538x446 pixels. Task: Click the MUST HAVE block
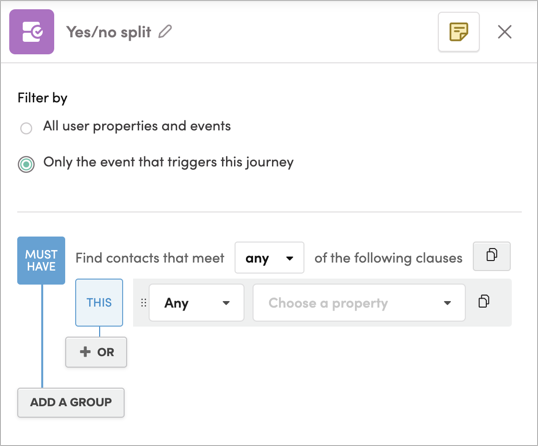click(41, 260)
